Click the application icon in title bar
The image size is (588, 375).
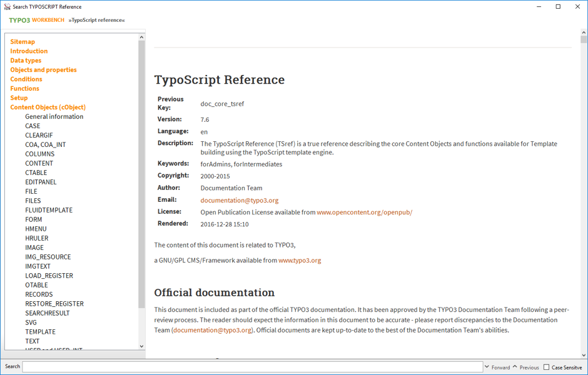[x=7, y=7]
